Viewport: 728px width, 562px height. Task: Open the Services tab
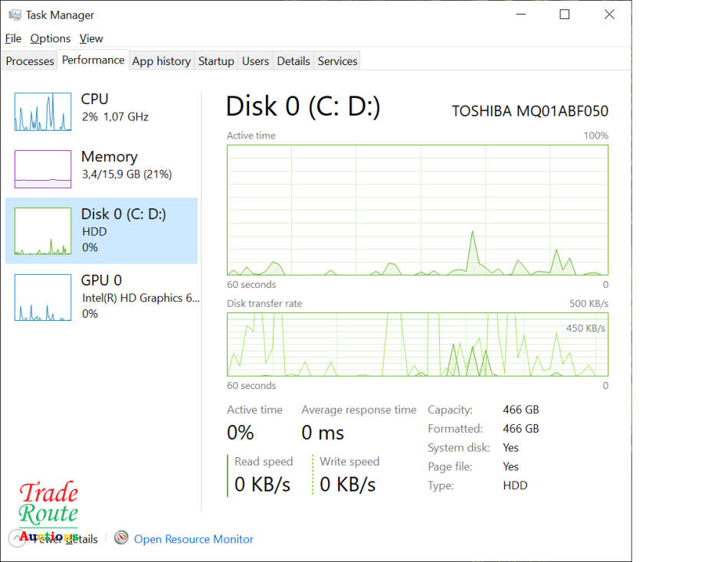[337, 61]
